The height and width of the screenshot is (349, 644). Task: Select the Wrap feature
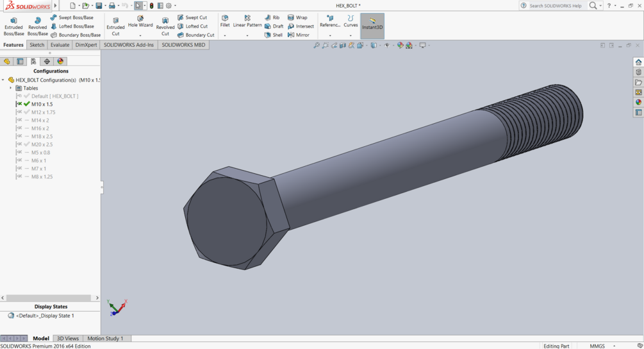pyautogui.click(x=297, y=18)
